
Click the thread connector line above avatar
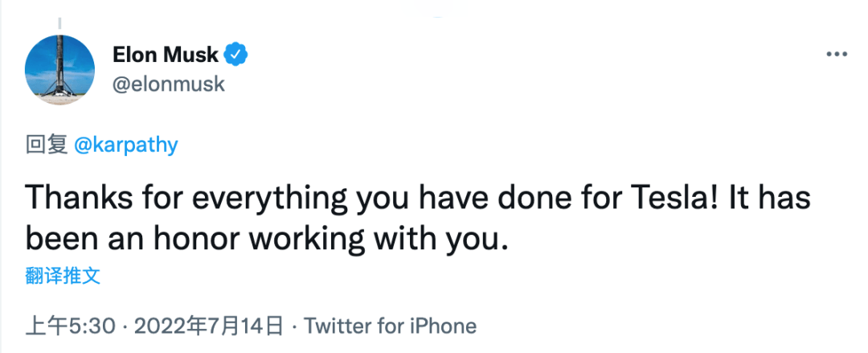(x=59, y=23)
